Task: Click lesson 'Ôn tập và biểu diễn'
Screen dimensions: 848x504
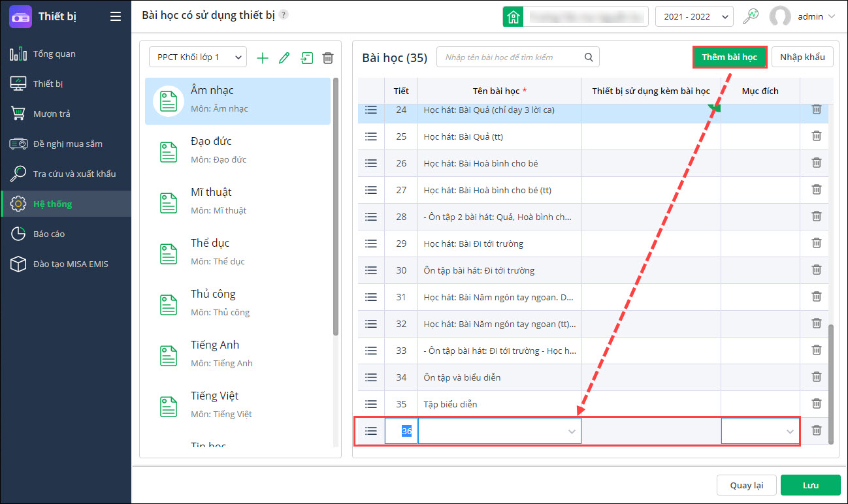Action: click(463, 377)
